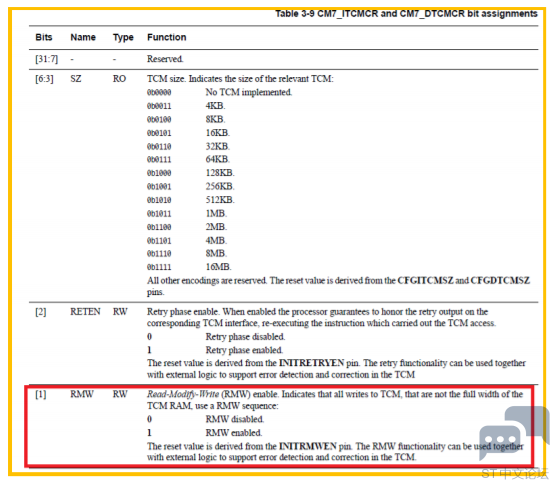Click the '0b0100' encoding value
Image resolution: width=558 pixels, height=489 pixels.
point(159,120)
